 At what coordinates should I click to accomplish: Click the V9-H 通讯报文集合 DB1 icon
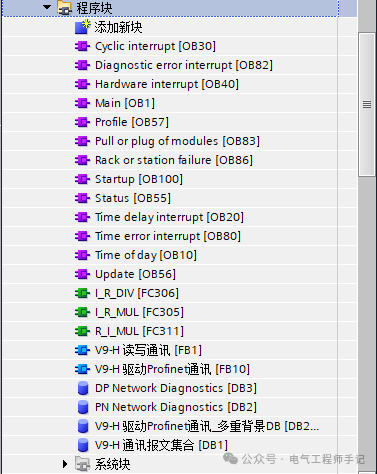(x=83, y=445)
